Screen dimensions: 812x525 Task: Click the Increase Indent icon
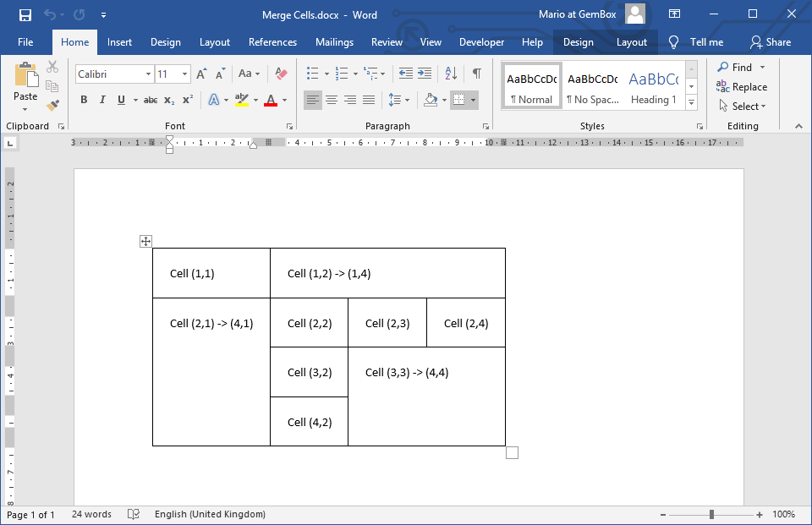[425, 74]
